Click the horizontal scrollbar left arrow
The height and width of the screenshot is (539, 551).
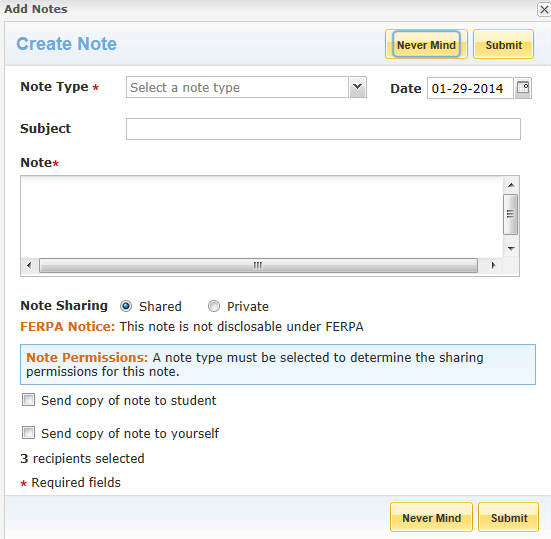29,265
